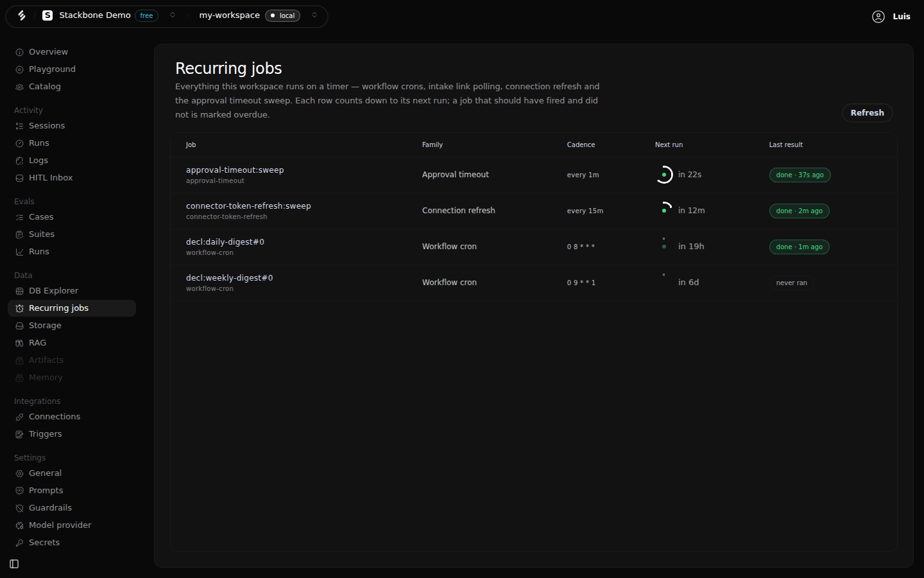
Task: Click the daily-digest countdown indicator
Action: pos(664,247)
